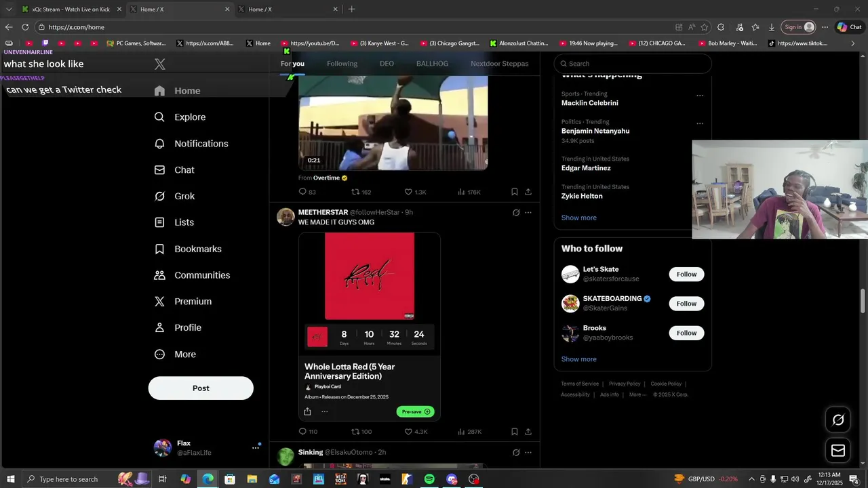Viewport: 868px width, 488px height.
Task: Follow Brooks account
Action: [x=686, y=333]
